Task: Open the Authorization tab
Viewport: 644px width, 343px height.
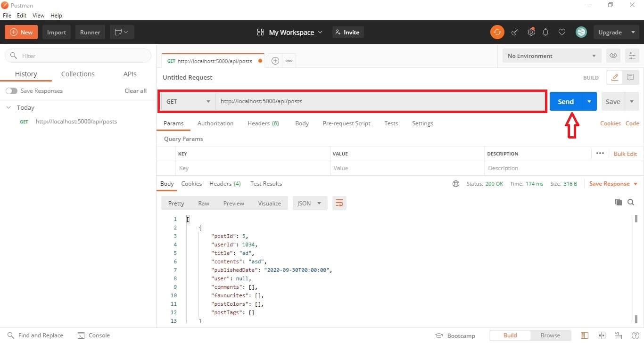Action: point(215,123)
